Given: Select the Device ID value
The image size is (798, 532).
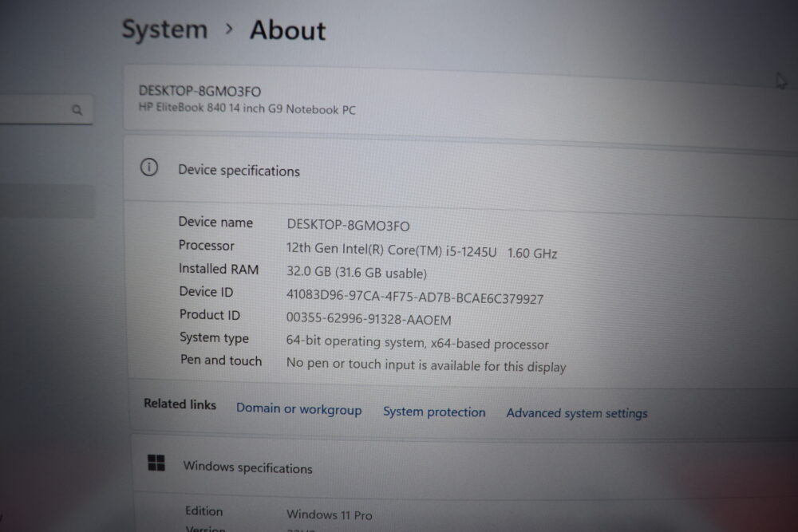Looking at the screenshot, I should tap(415, 296).
